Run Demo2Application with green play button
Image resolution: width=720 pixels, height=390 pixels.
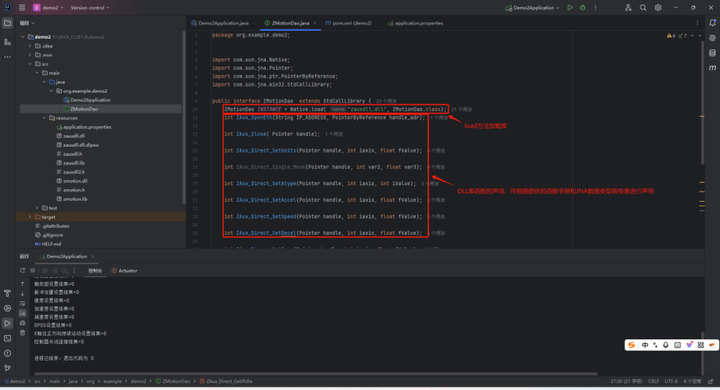570,7
